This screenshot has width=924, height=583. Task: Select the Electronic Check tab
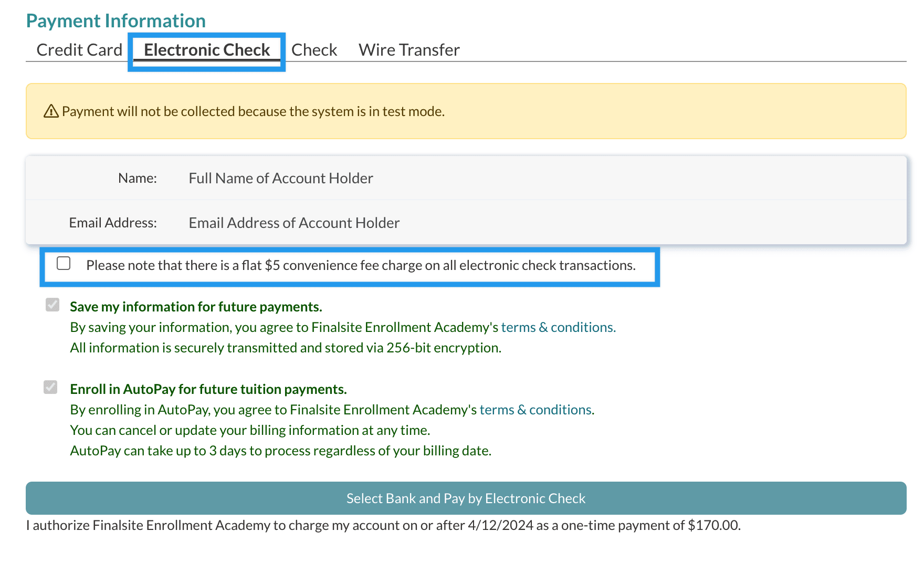[207, 50]
